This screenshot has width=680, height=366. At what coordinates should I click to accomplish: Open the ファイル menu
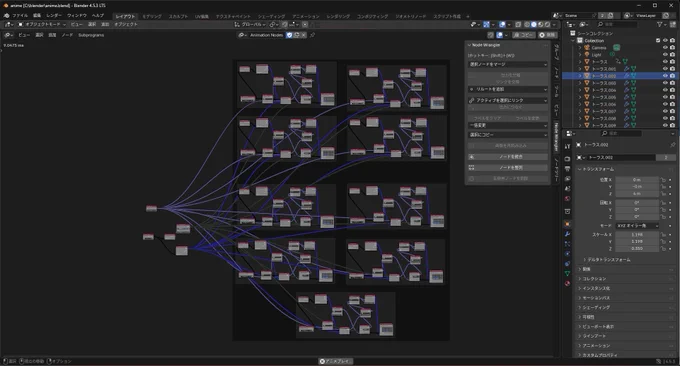[20, 16]
